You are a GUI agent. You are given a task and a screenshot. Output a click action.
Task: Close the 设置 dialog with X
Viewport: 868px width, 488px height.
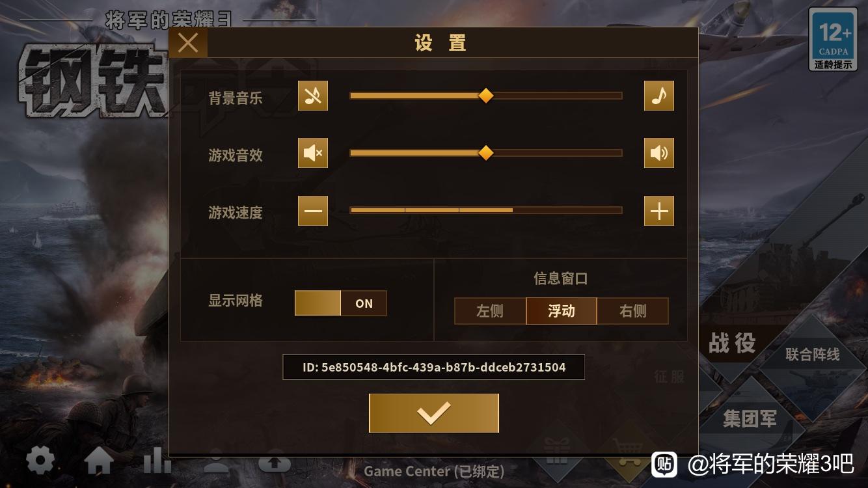tap(188, 43)
